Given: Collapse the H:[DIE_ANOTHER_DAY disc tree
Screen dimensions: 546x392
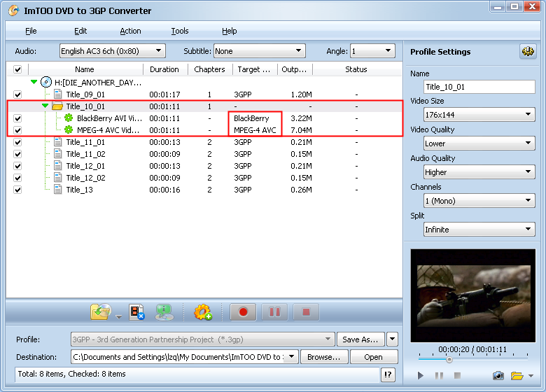Looking at the screenshot, I should coord(34,82).
